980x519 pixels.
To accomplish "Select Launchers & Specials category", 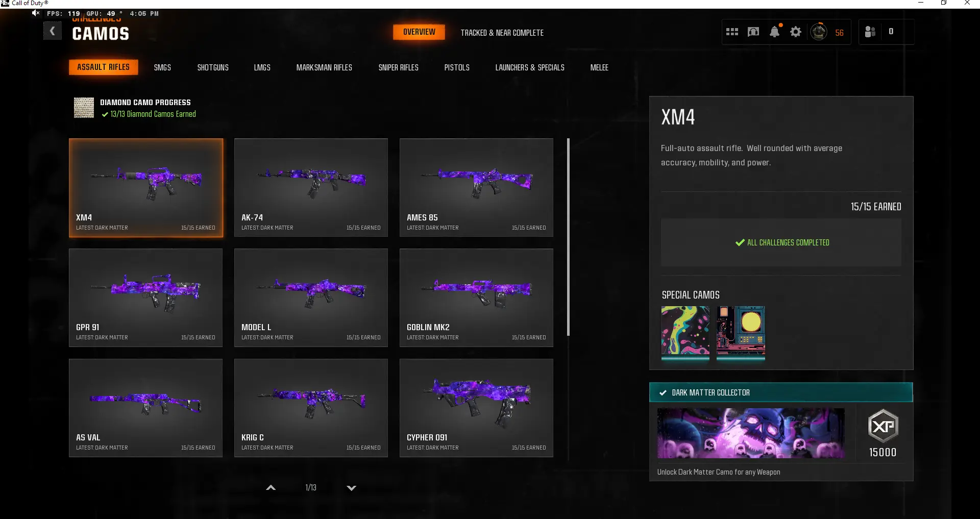I will pos(530,67).
